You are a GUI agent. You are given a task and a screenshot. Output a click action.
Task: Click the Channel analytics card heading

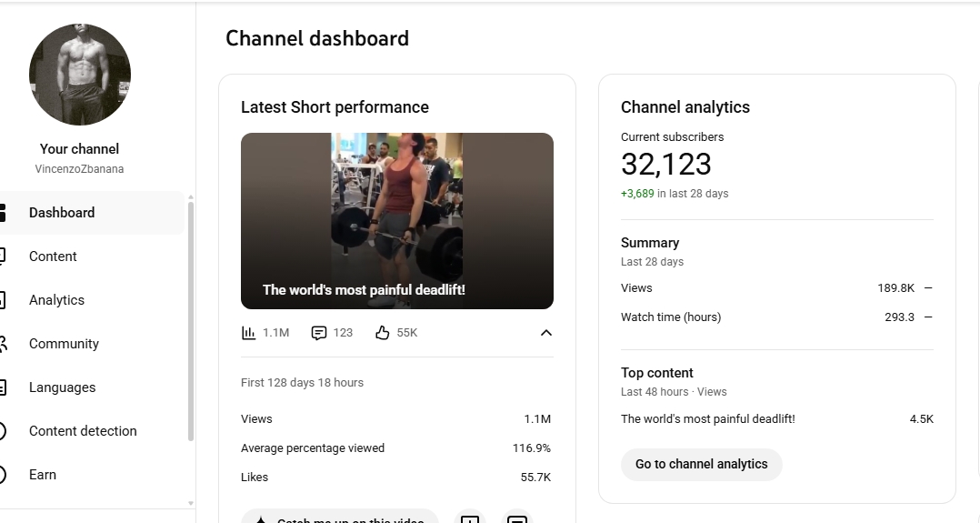[x=685, y=107]
